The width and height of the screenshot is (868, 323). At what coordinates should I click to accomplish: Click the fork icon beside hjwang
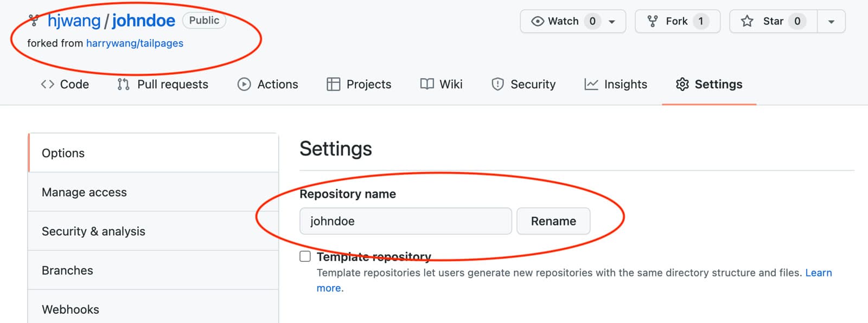pos(34,21)
